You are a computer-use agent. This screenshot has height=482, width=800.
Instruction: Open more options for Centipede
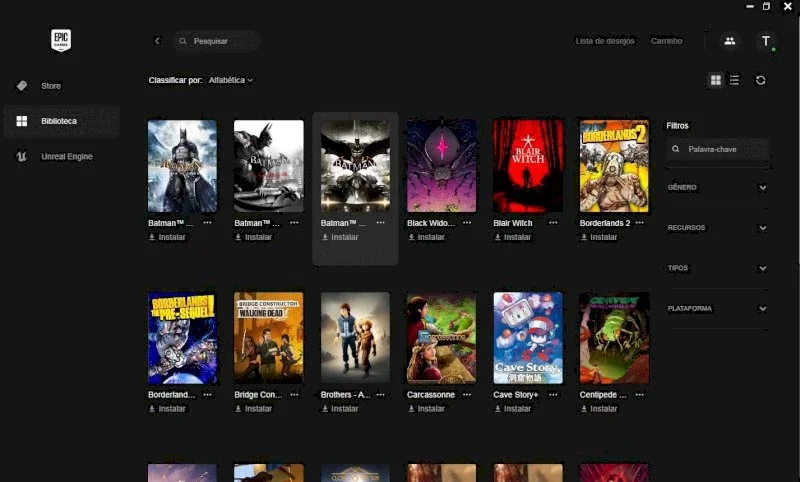coord(639,394)
